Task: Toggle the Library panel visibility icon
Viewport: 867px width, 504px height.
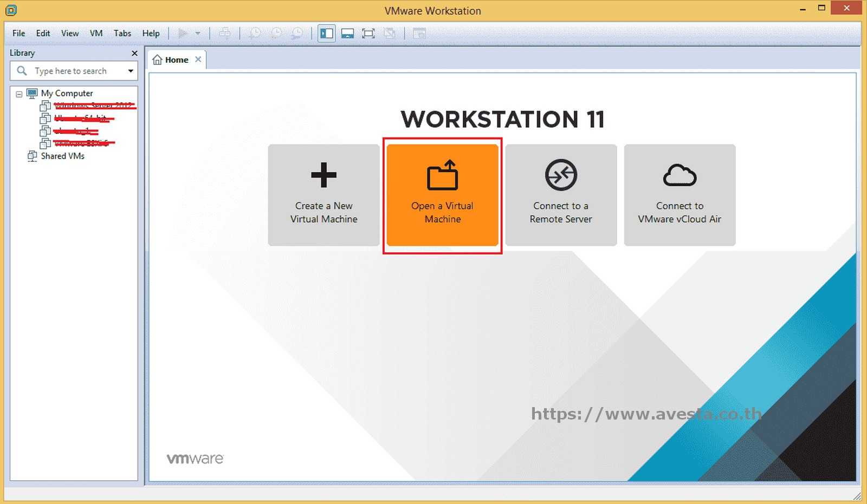Action: (x=326, y=33)
